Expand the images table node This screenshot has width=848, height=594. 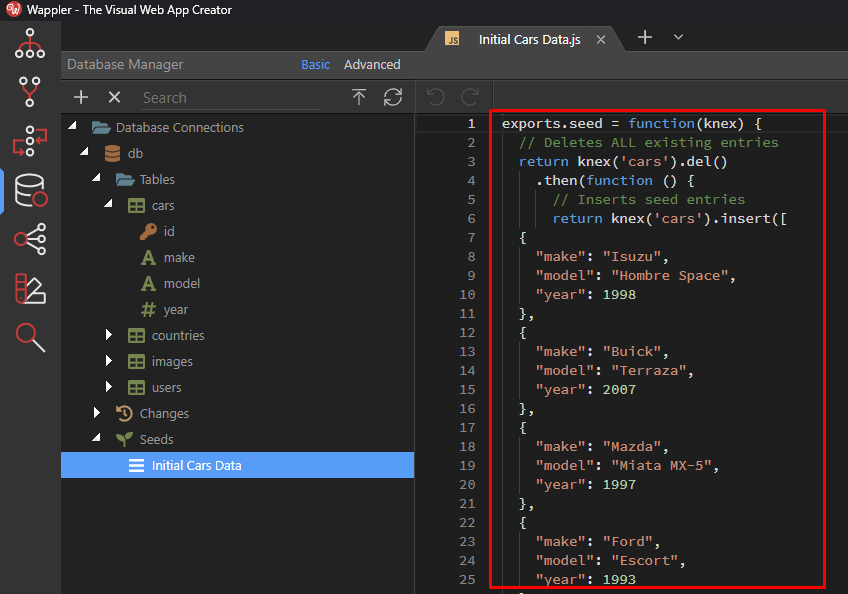[x=109, y=361]
